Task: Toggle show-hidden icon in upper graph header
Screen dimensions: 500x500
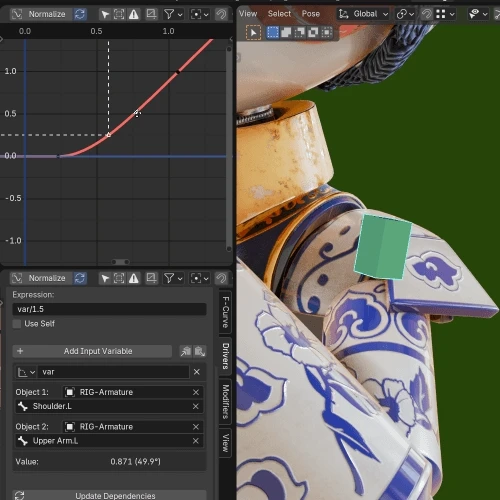Action: click(x=119, y=14)
